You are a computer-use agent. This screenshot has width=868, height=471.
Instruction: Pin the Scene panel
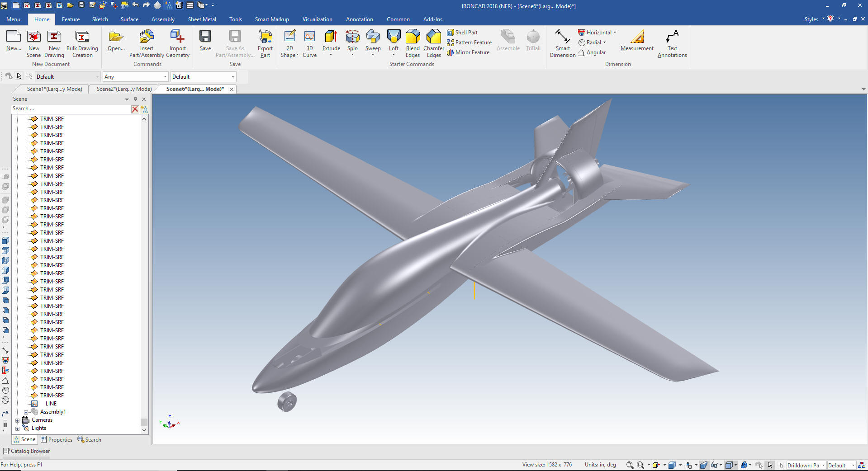(x=135, y=99)
